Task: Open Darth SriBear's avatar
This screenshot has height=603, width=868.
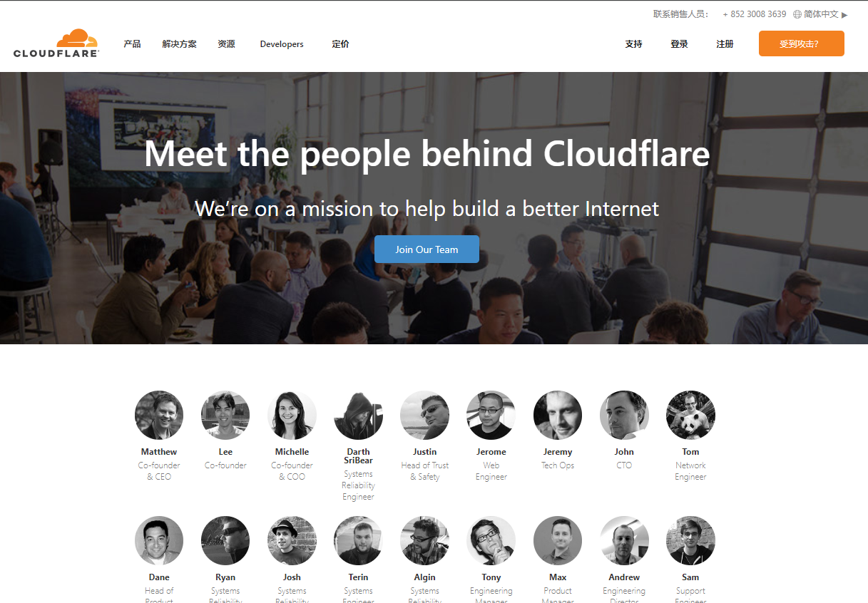Action: click(x=358, y=415)
